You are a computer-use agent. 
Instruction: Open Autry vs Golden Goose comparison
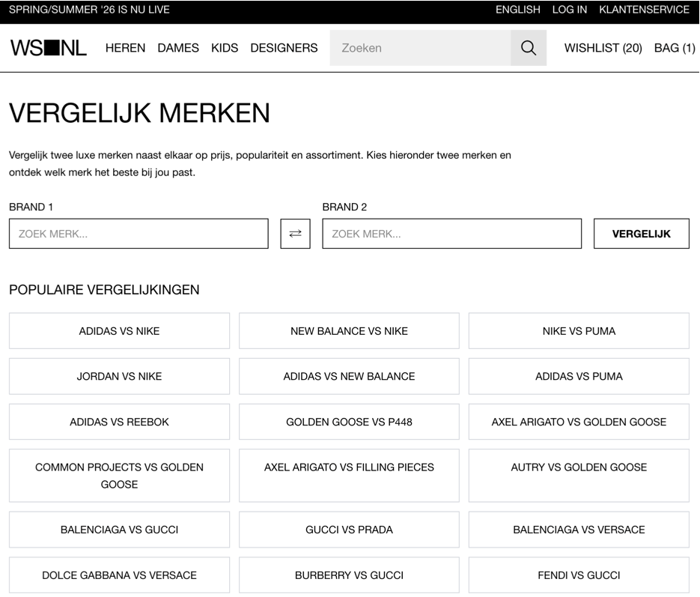(579, 476)
